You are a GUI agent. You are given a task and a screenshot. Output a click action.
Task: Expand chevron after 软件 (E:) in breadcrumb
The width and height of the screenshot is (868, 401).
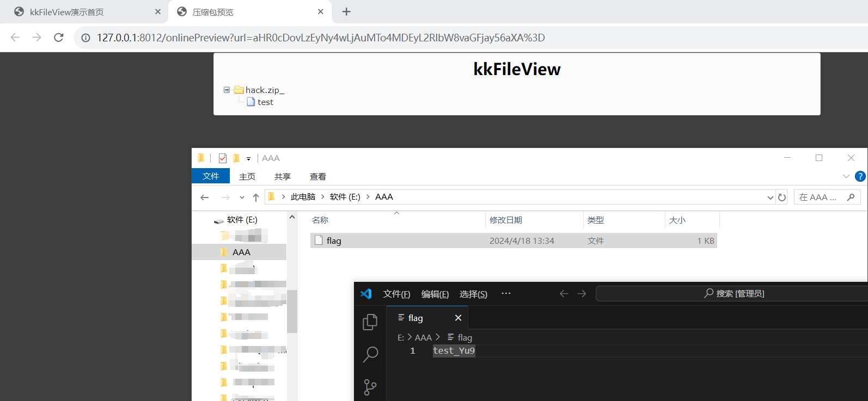click(x=368, y=197)
